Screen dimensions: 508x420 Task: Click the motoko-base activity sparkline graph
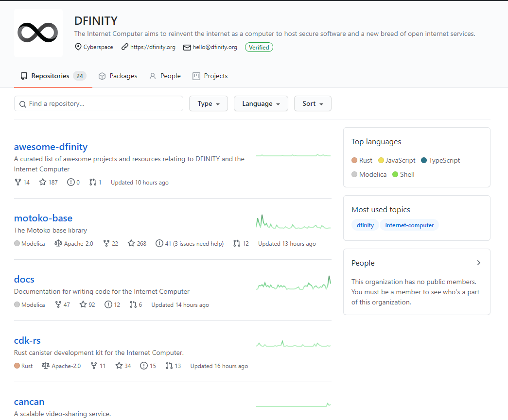pos(293,222)
